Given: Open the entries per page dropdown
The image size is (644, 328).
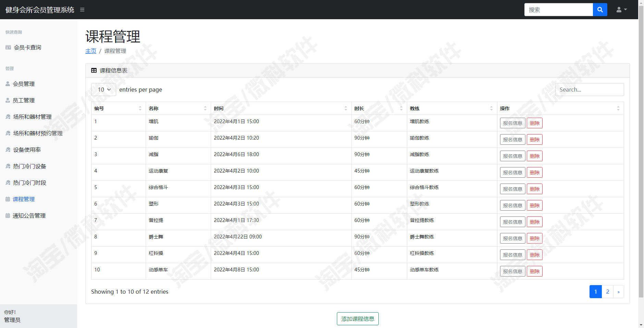Looking at the screenshot, I should coord(104,90).
